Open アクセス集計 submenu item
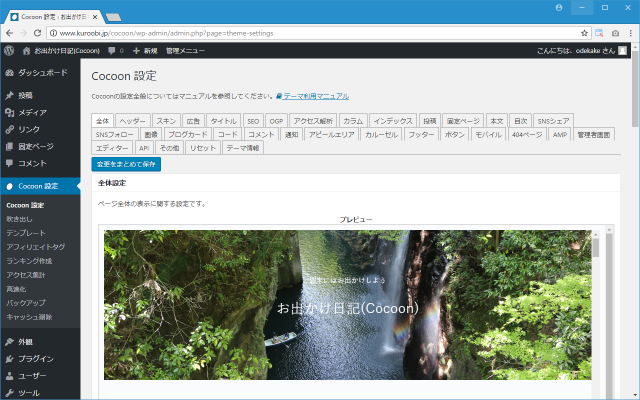The image size is (640, 400). 26,275
